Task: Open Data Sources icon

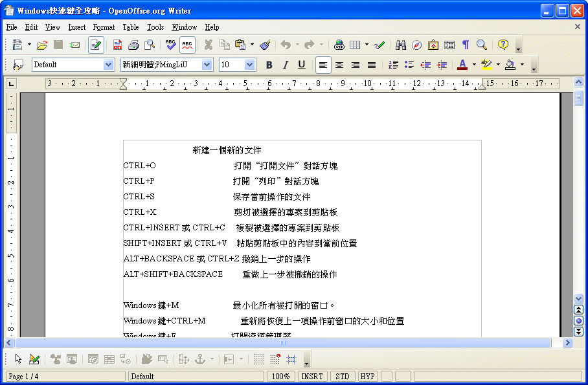Action: pyautogui.click(x=449, y=45)
